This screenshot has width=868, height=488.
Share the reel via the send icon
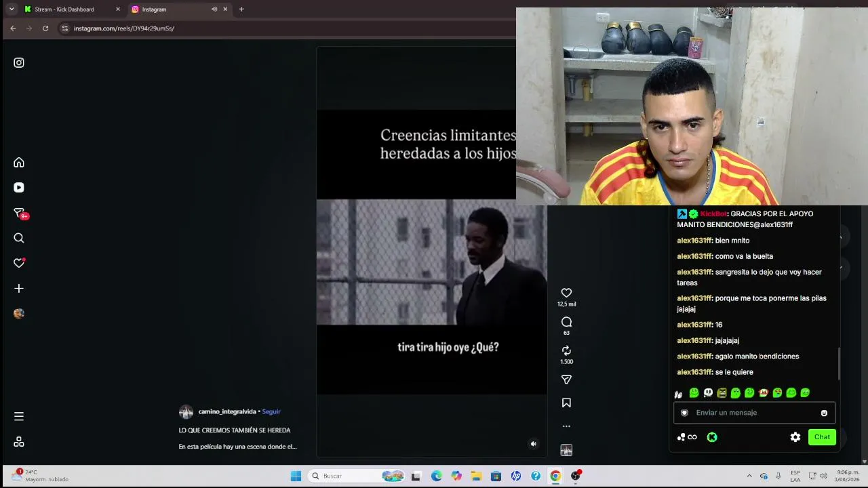(x=566, y=380)
